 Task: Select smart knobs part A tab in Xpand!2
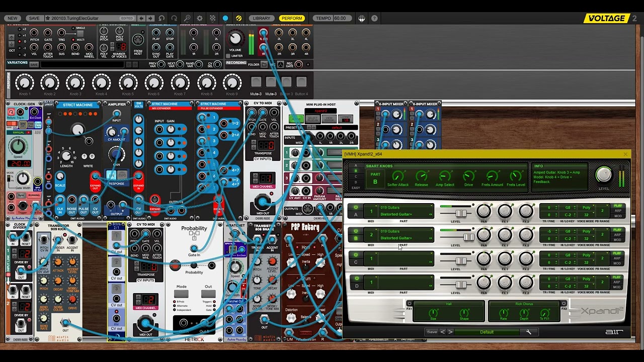[x=356, y=166]
